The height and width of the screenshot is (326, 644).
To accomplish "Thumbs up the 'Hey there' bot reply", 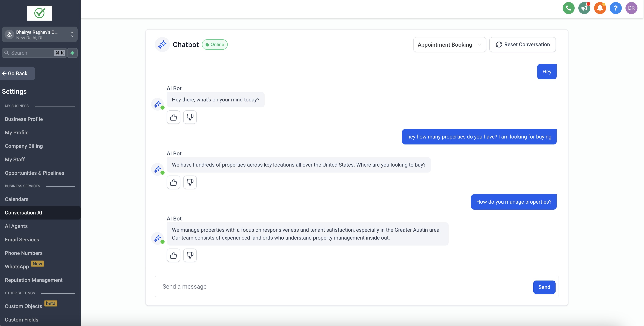I will tap(173, 117).
